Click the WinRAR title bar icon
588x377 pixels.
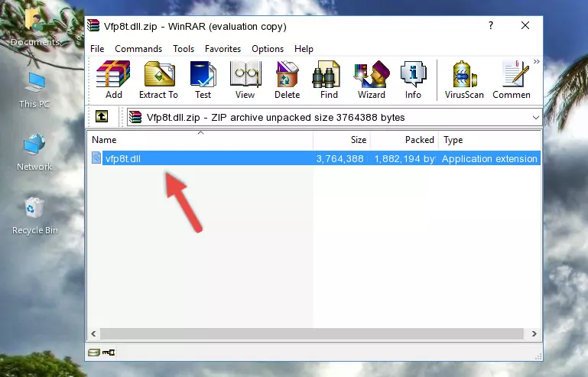(93, 26)
